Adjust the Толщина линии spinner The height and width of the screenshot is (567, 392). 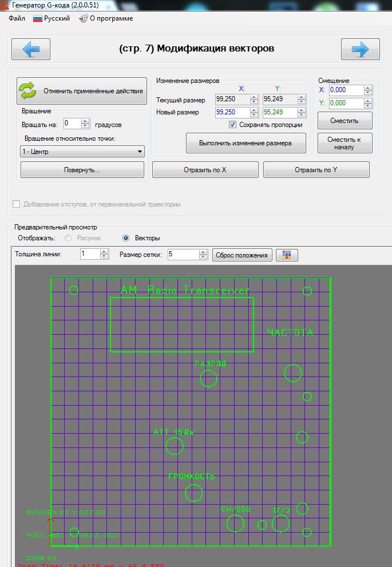coord(104,254)
